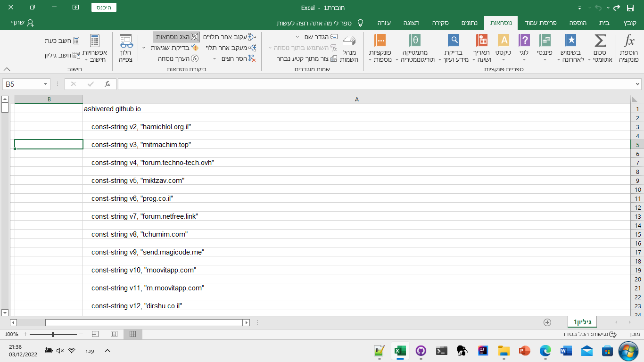Click Calculate Sheet (חשב גיליון)
This screenshot has height=362, width=644.
pos(62,55)
